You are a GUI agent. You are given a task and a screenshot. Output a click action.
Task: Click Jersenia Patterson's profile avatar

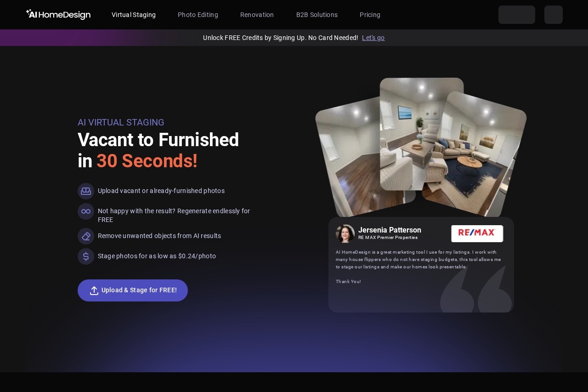345,233
